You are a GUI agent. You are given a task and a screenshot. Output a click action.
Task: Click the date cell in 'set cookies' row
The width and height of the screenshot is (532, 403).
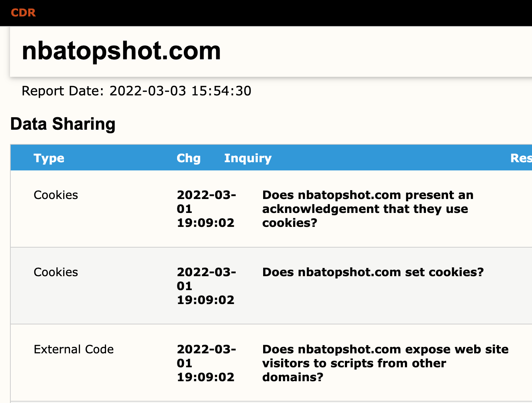206,286
